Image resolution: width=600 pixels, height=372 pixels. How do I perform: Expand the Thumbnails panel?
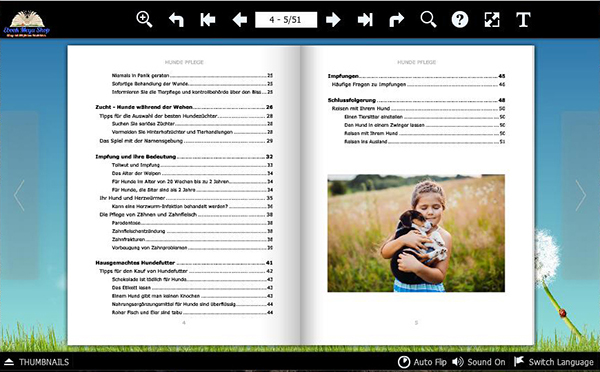click(x=37, y=362)
